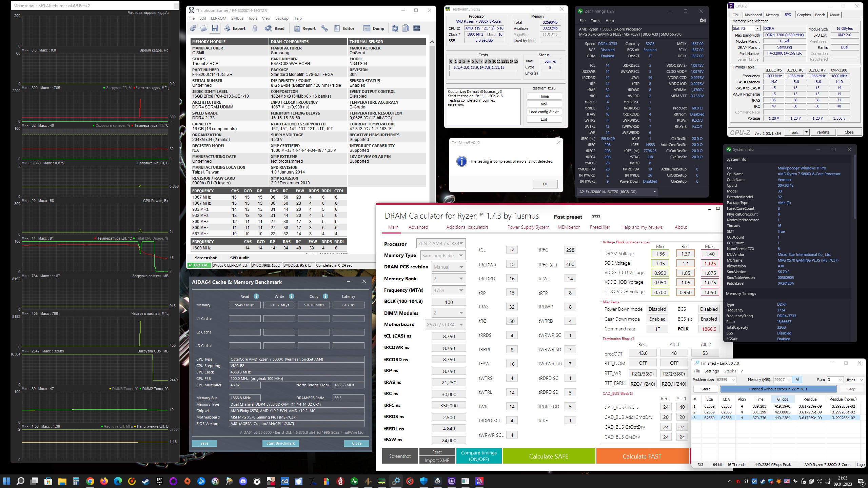This screenshot has height=488, width=868.
Task: Click the Report clipboard icon in Thaiphoon
Action: pos(297,28)
